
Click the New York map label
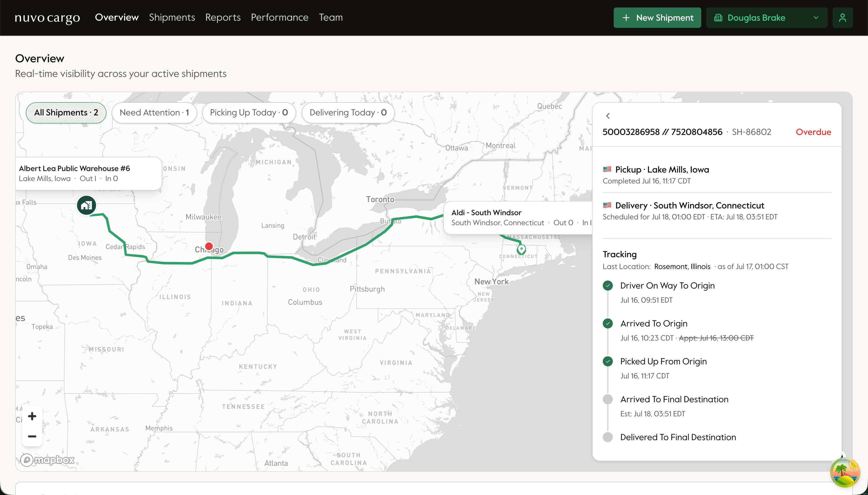(491, 281)
